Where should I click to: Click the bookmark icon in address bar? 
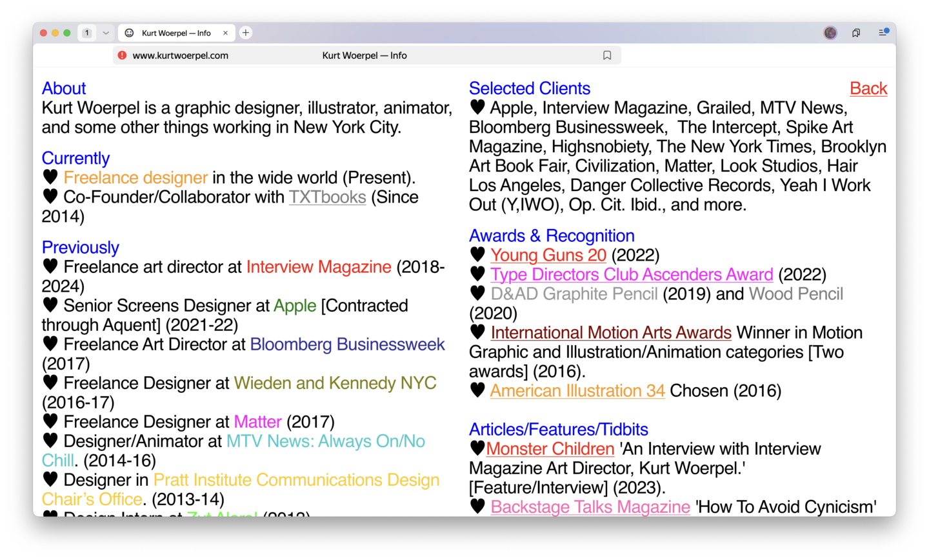click(606, 55)
